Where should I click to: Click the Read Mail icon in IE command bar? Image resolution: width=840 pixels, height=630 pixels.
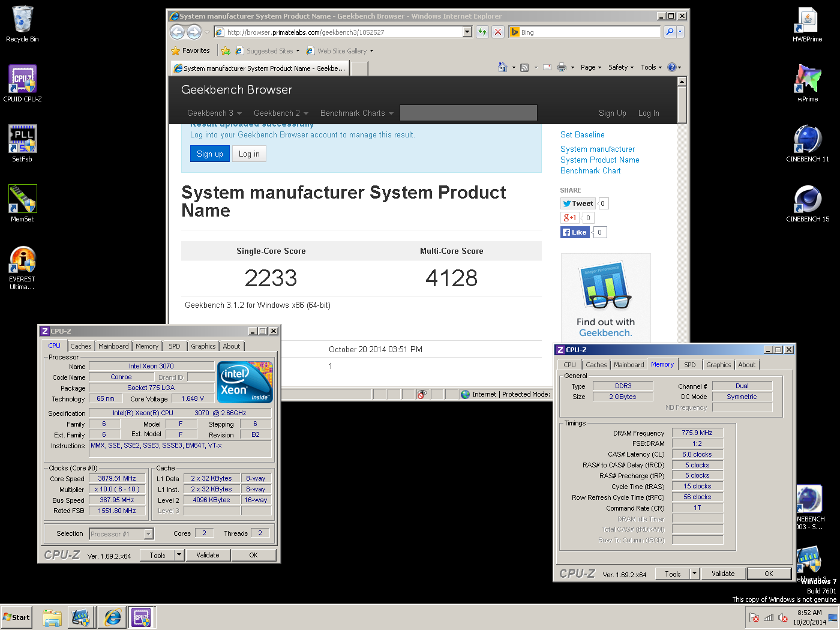point(547,67)
